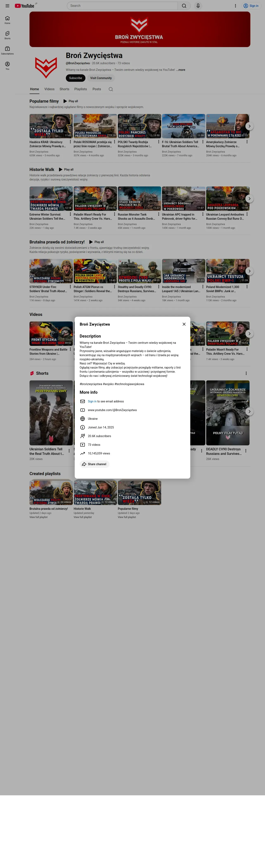View full playlist under Brutalna prawda

38,517
